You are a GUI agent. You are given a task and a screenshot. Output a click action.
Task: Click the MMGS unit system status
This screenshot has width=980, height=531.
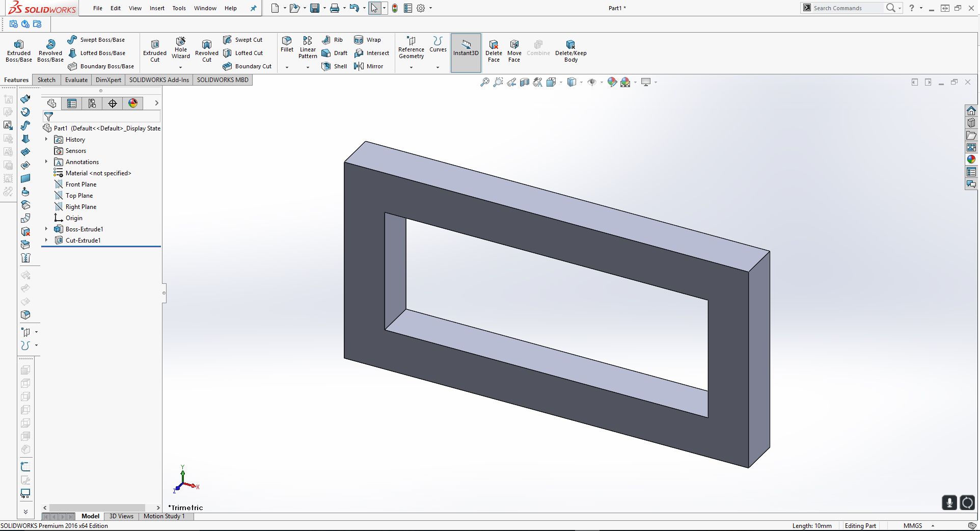coord(913,526)
